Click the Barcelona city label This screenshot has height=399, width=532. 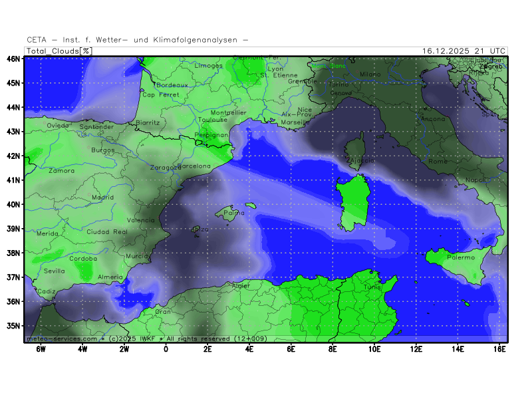194,166
